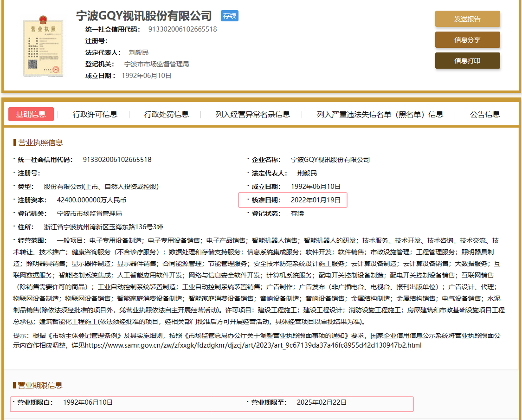Viewport: 522px width, 420px height.
Task: Click the 信息分享 button
Action: coord(467,40)
